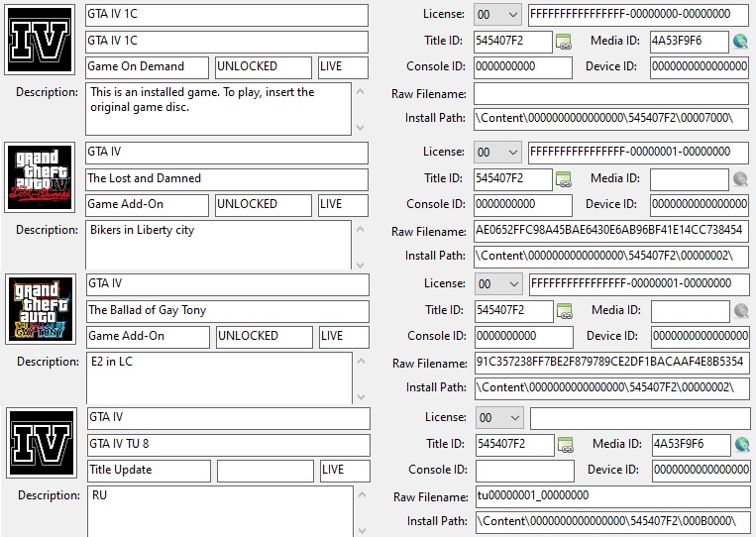Screen dimensions: 756x537
Task: Click the UNLOCKED field next to Game On Demand
Action: pyautogui.click(x=264, y=67)
